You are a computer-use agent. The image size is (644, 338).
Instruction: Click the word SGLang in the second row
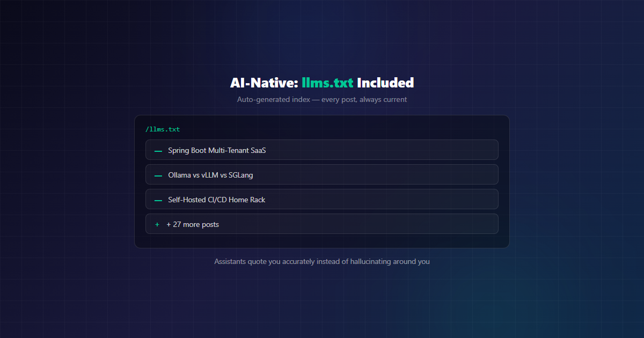(240, 175)
